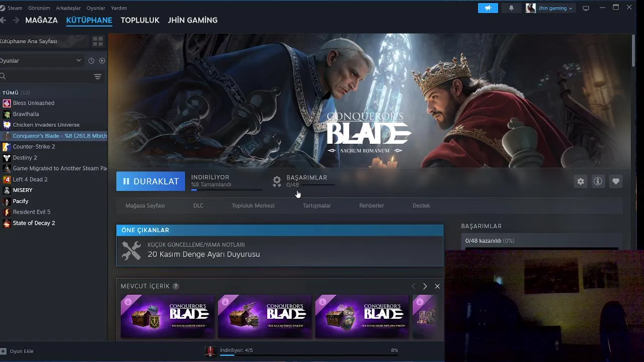
Task: Click Oyun Ekle add game button
Action: (x=17, y=351)
